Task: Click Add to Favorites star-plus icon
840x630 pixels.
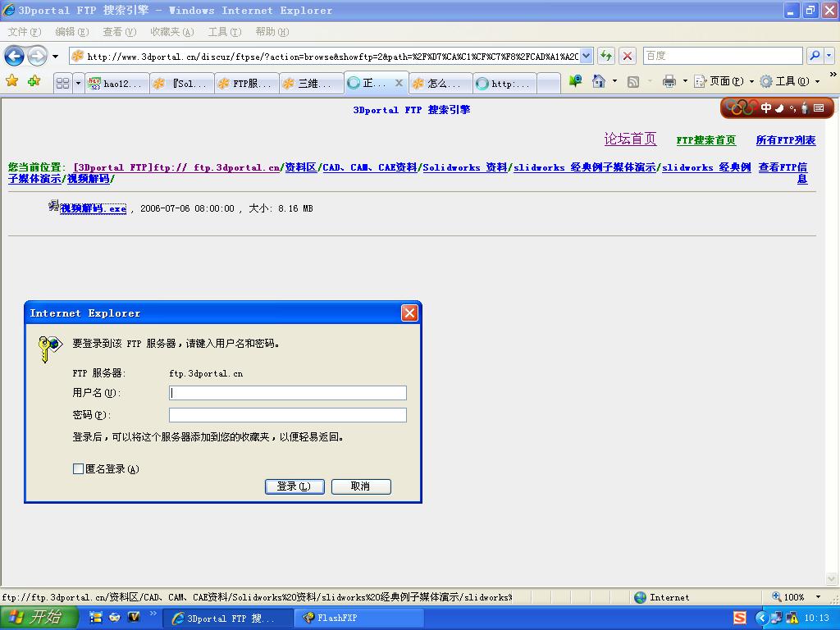Action: point(34,81)
